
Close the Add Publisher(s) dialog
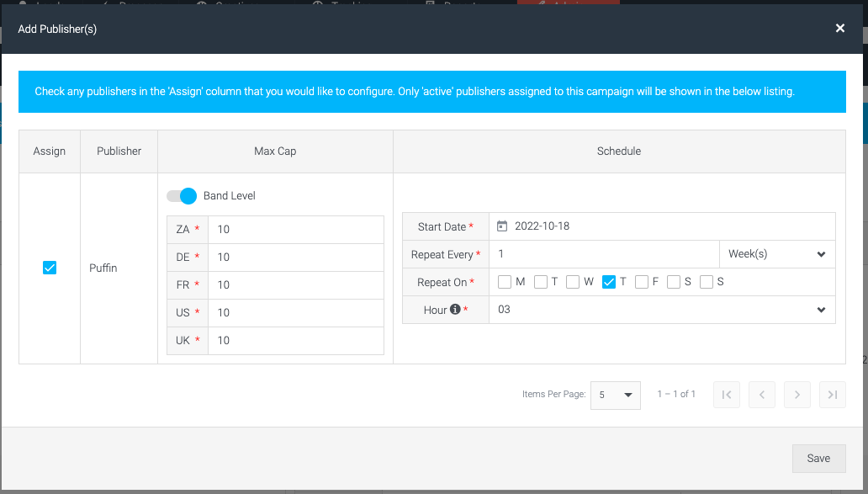point(839,28)
